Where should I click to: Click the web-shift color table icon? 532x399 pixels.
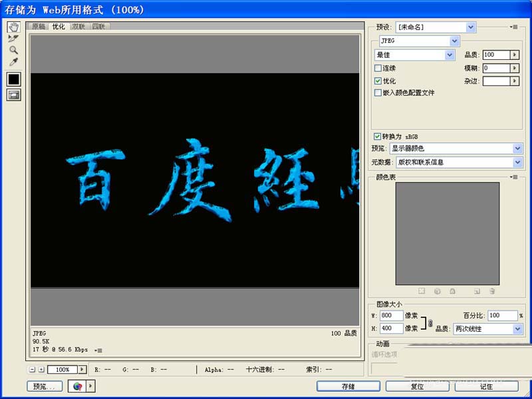point(437,291)
